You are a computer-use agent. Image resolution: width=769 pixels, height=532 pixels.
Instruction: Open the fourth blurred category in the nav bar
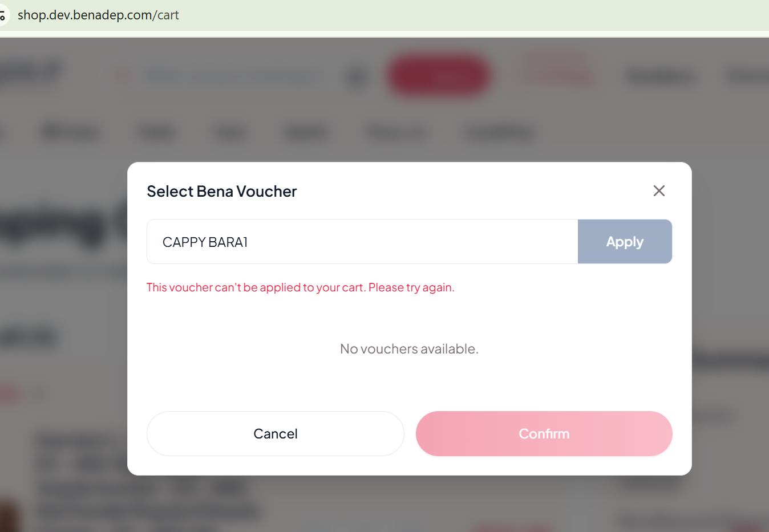coord(306,132)
